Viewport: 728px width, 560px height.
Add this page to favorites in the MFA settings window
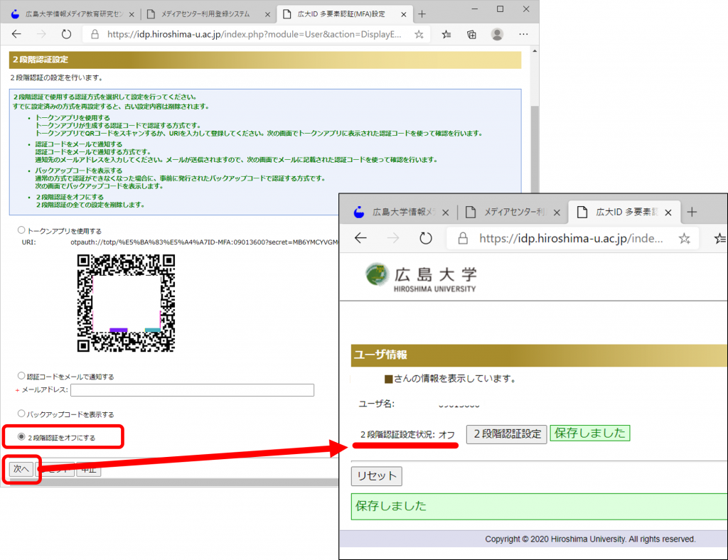[419, 34]
